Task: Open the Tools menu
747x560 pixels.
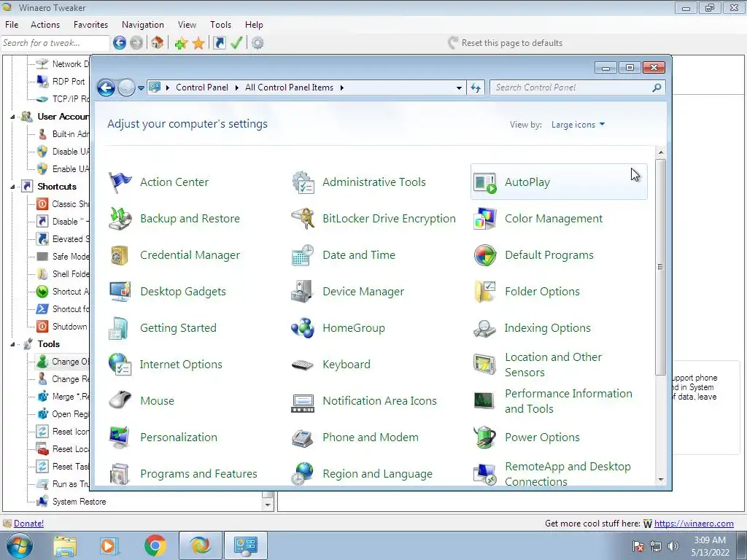Action: (x=220, y=25)
